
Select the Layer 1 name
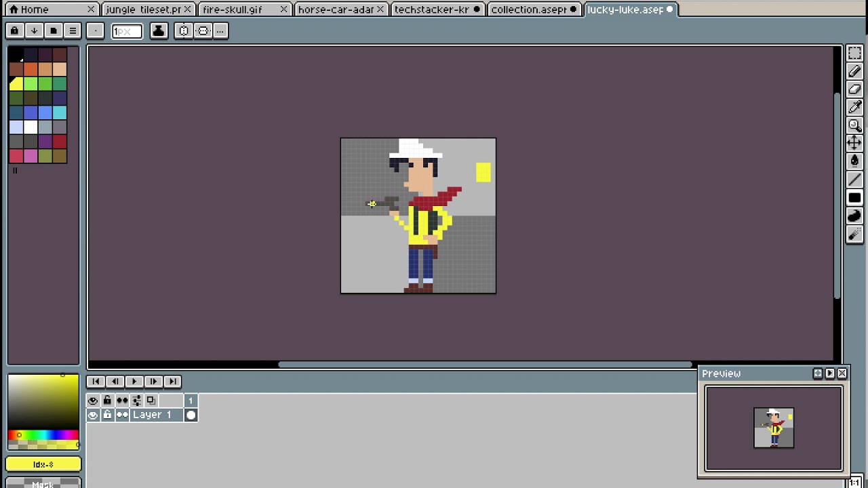[x=157, y=415]
